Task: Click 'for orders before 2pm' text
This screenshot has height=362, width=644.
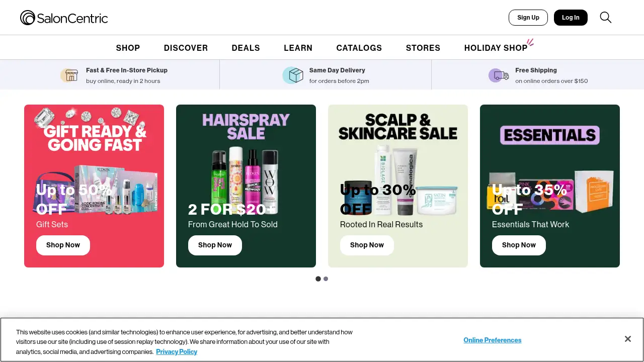Action: 339,81
